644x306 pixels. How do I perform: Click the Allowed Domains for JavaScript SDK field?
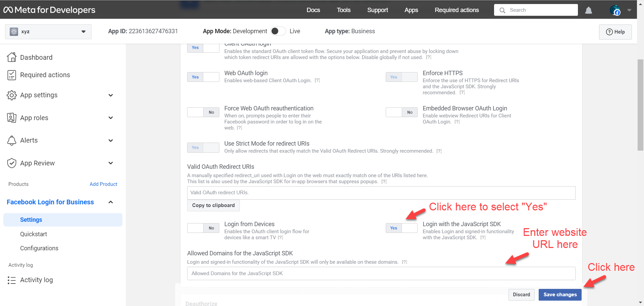click(x=381, y=273)
